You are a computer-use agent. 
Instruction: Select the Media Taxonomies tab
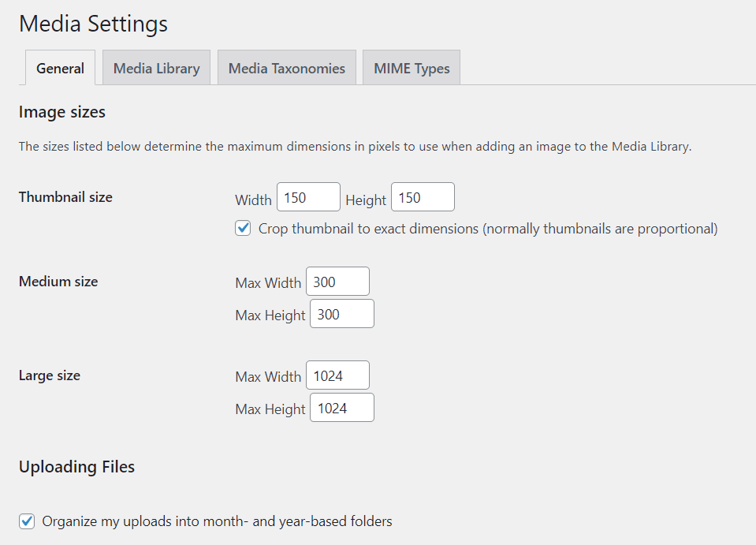pyautogui.click(x=287, y=69)
